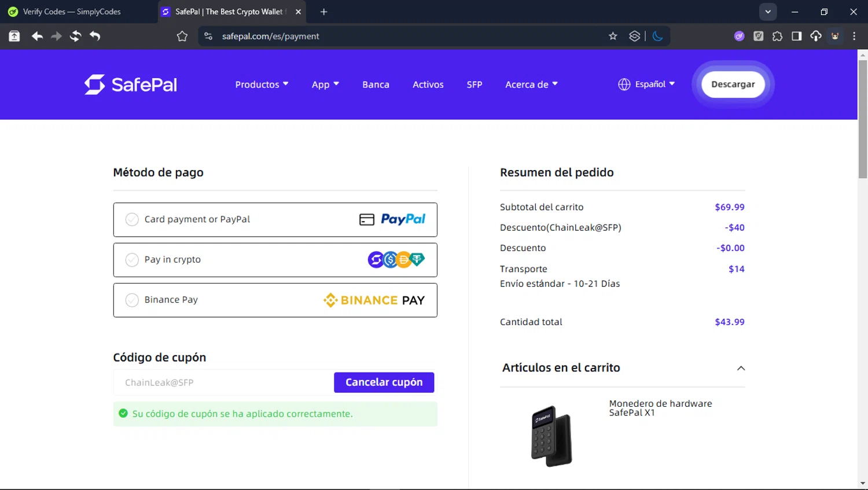Collapse Artículos en el carrito section

(x=741, y=368)
